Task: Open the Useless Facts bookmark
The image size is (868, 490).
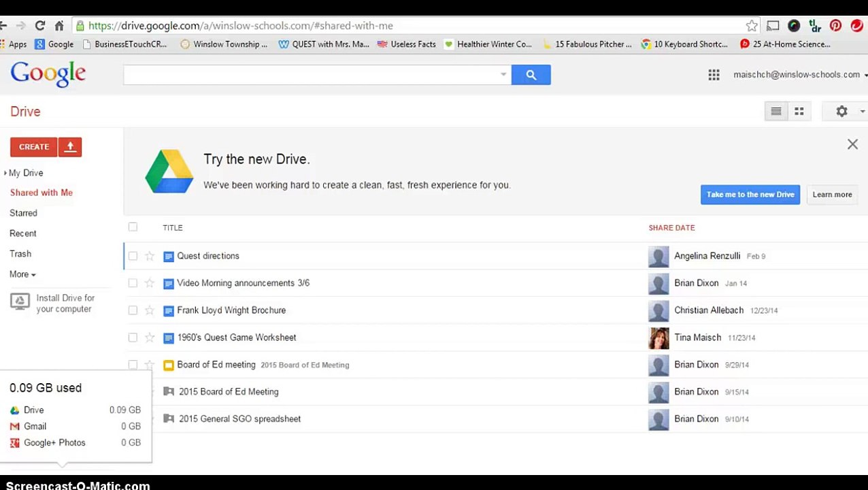Action: tap(407, 44)
